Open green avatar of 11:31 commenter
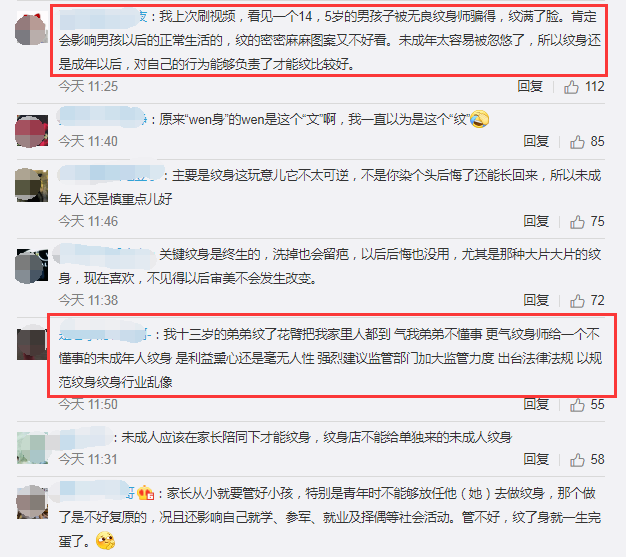Screen dimensions: 626x557 (32, 448)
